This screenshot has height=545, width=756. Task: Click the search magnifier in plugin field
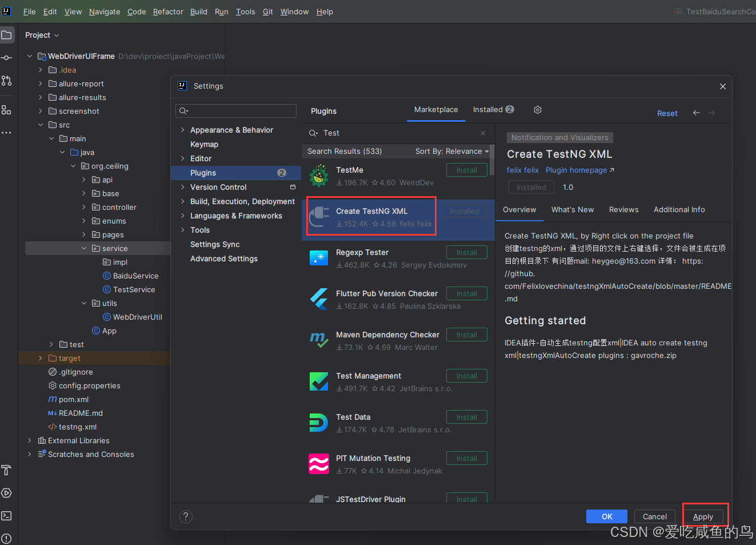tap(314, 133)
